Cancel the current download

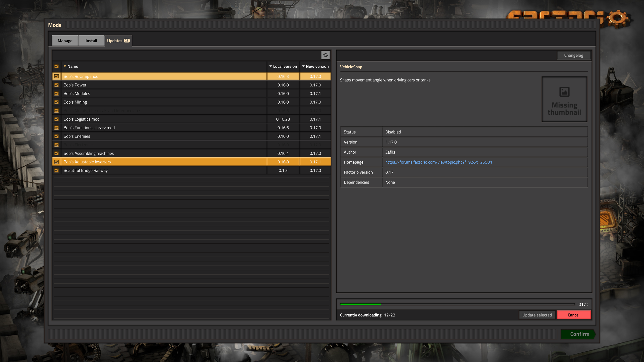(574, 315)
